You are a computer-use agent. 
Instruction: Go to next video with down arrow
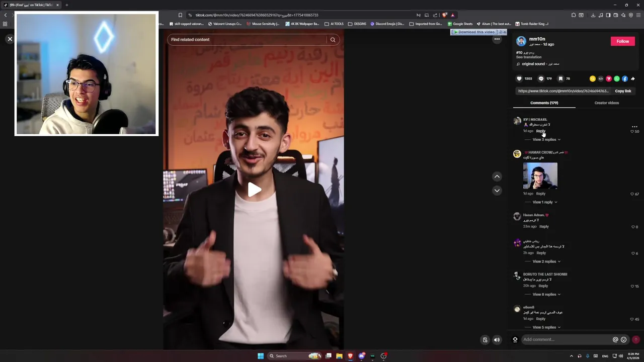pyautogui.click(x=497, y=191)
